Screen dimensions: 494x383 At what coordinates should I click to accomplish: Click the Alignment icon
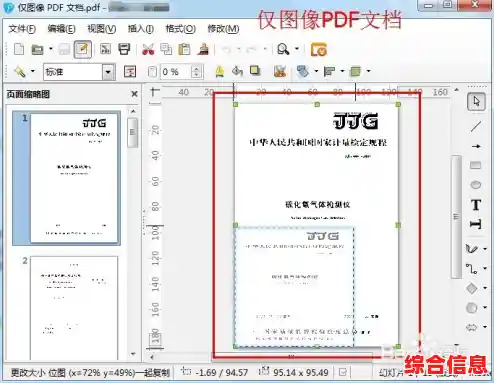[329, 71]
